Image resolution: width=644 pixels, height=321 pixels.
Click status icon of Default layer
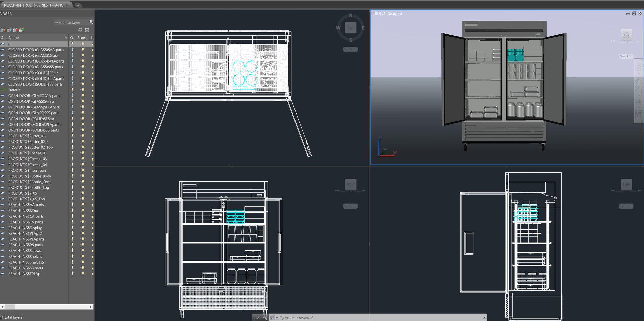coord(3,90)
